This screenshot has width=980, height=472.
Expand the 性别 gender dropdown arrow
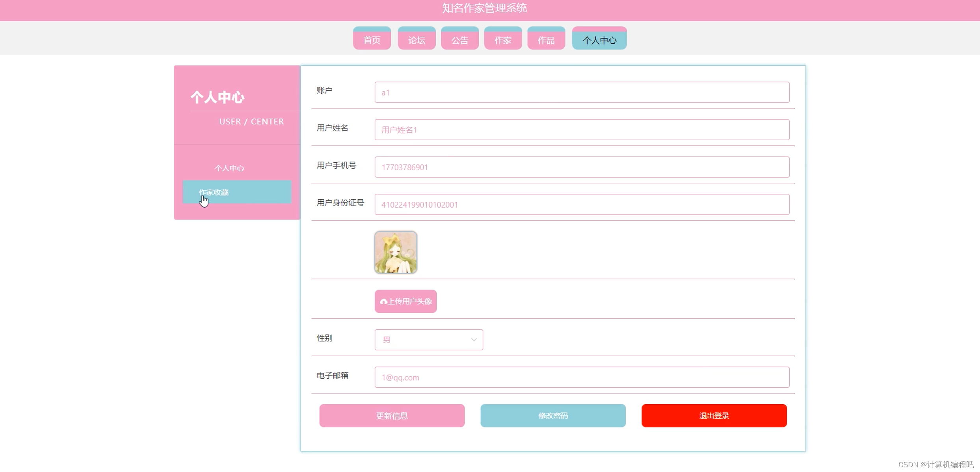pyautogui.click(x=474, y=340)
